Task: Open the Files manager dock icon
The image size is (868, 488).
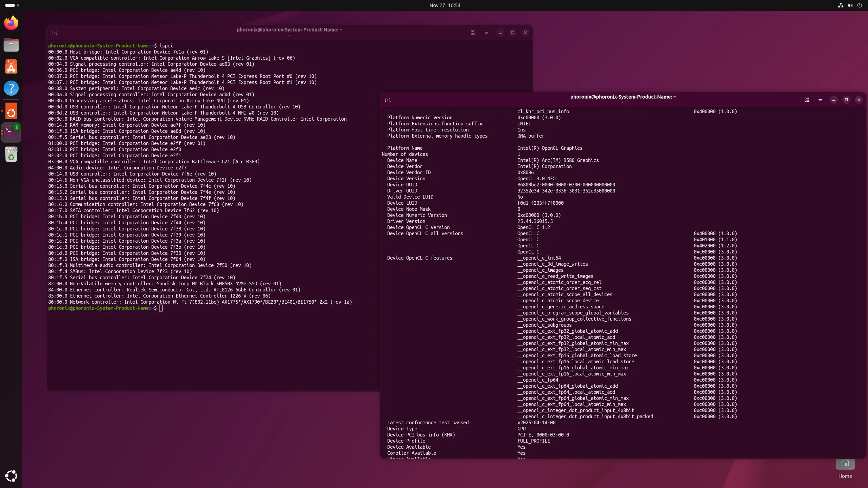Action: [x=11, y=45]
